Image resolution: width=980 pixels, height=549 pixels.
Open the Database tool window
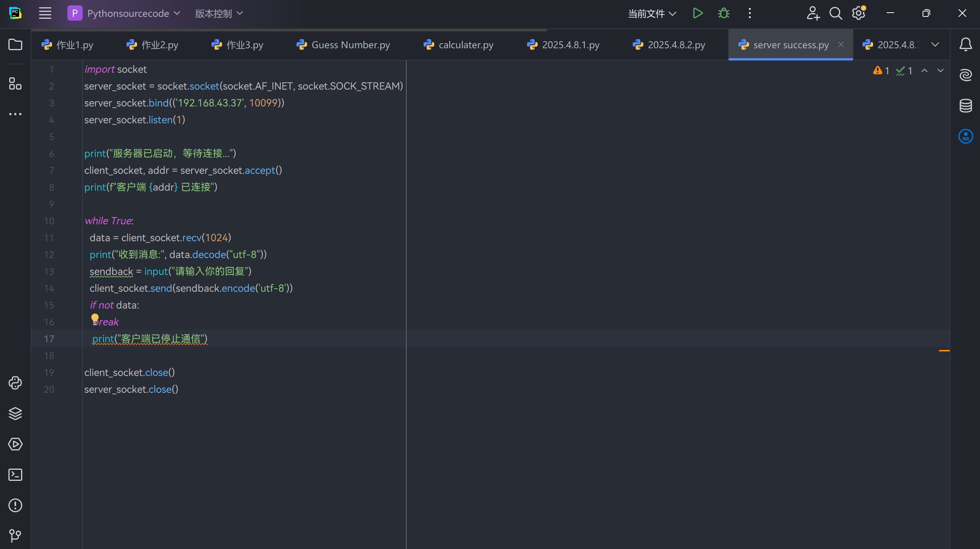(965, 106)
